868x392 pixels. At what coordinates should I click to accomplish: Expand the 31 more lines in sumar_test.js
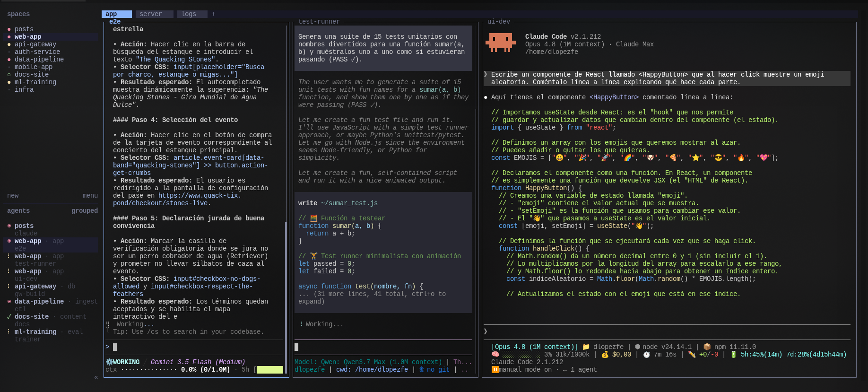372,298
